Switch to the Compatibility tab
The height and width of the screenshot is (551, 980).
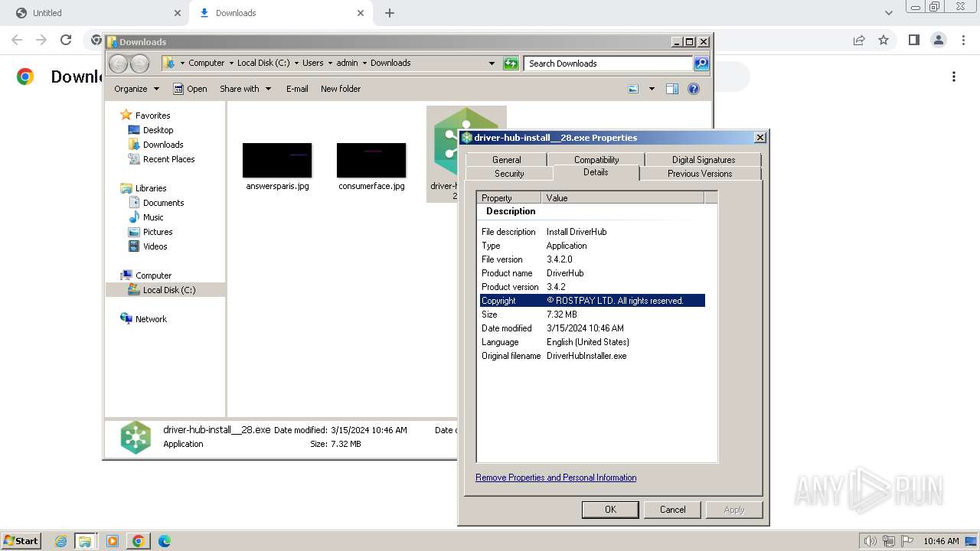point(596,160)
